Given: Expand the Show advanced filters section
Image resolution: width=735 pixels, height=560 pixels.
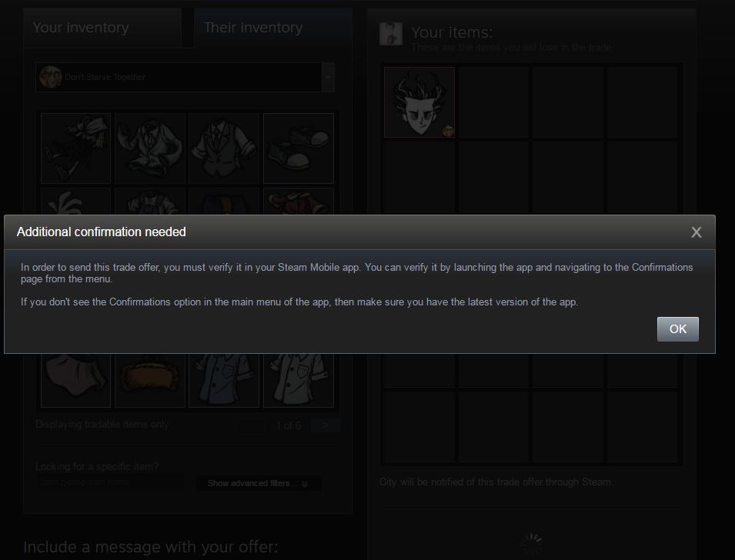Looking at the screenshot, I should pos(259,483).
